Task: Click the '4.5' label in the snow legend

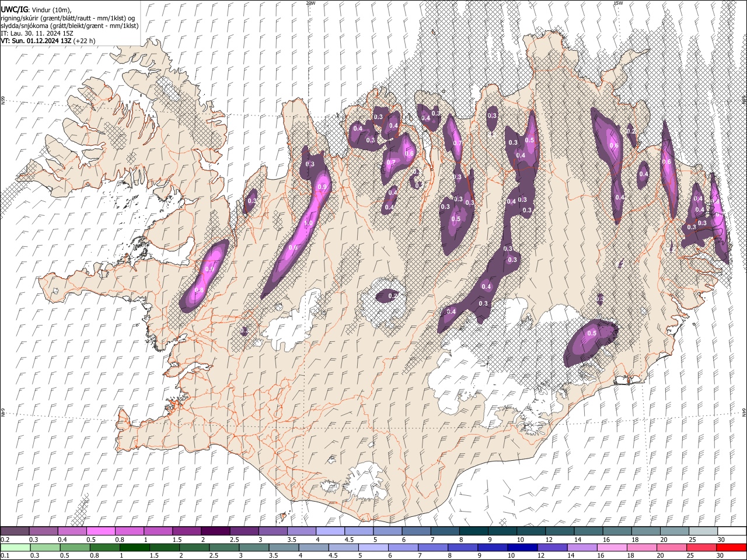Action: 349,540
